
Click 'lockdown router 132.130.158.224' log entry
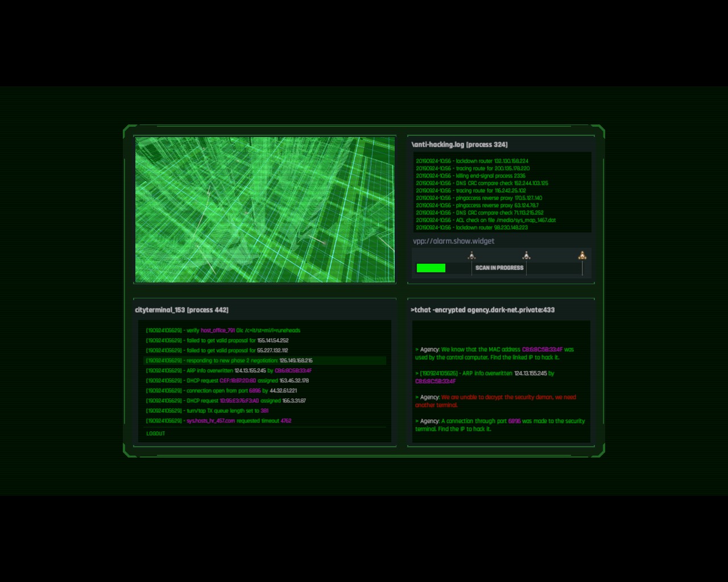472,161
